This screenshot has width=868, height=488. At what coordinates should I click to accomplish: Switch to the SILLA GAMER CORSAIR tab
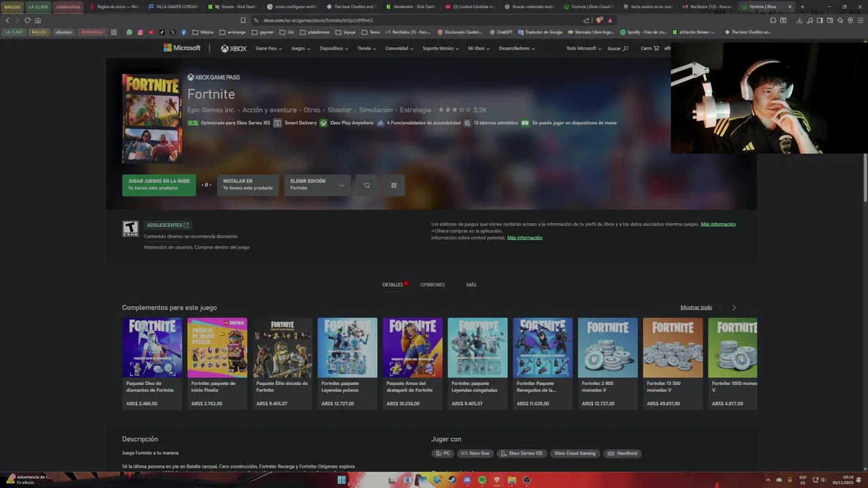175,7
